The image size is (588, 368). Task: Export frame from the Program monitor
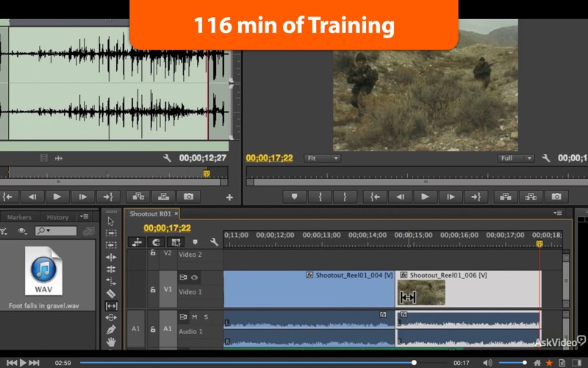[556, 197]
